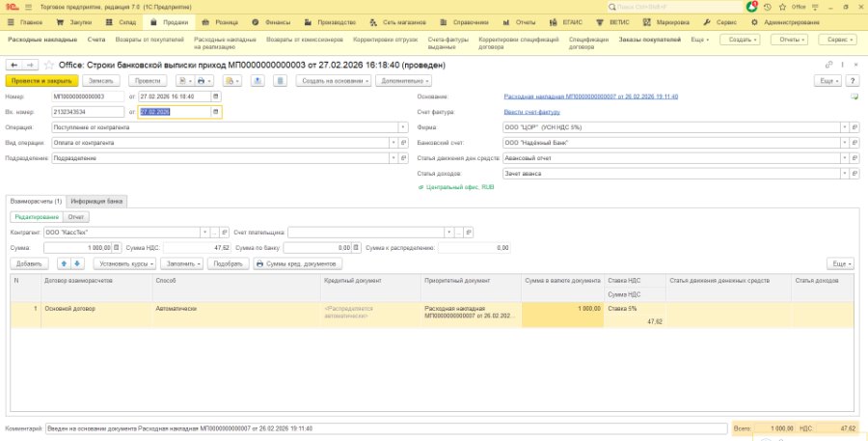Expand the Контрагент dropdown list

pyautogui.click(x=204, y=233)
